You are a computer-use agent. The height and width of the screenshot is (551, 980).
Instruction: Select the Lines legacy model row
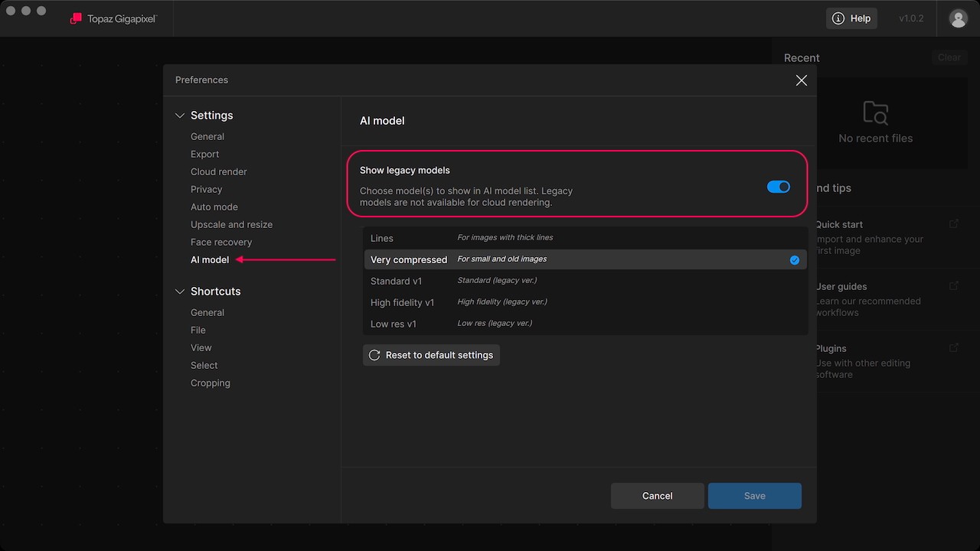tap(586, 238)
